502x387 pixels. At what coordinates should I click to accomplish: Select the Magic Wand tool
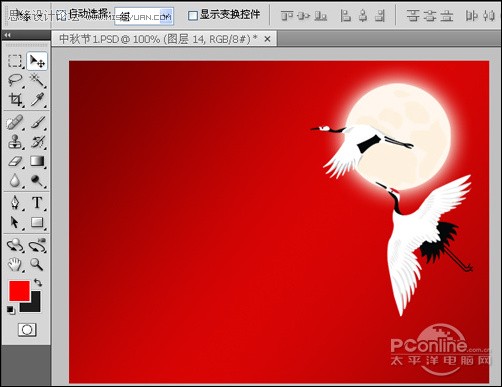click(37, 80)
